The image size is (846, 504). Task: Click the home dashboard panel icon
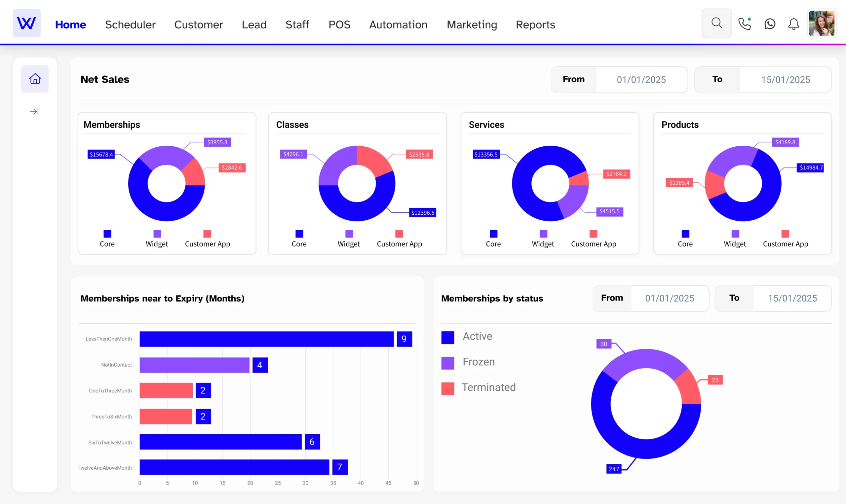(35, 78)
